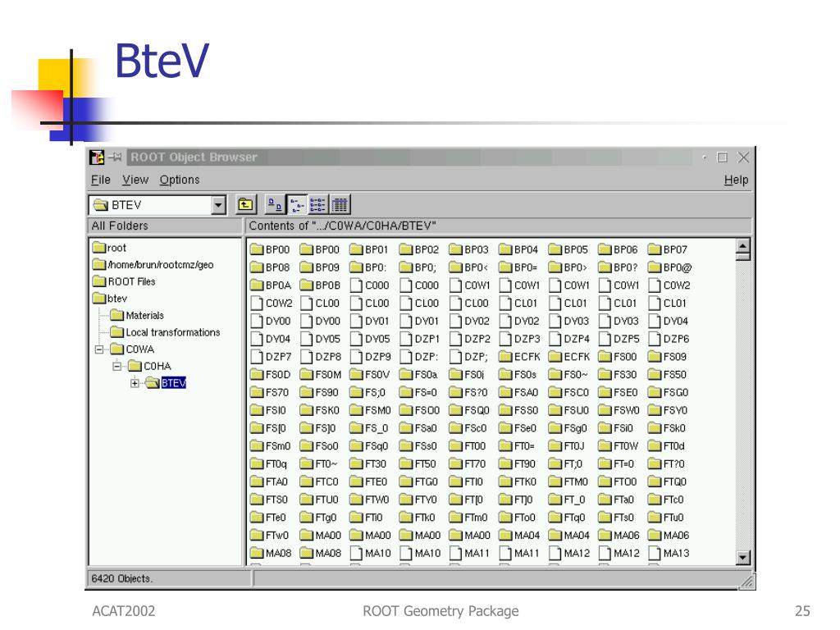The image size is (840, 630).
Task: Open the Options menu
Action: pos(180,180)
